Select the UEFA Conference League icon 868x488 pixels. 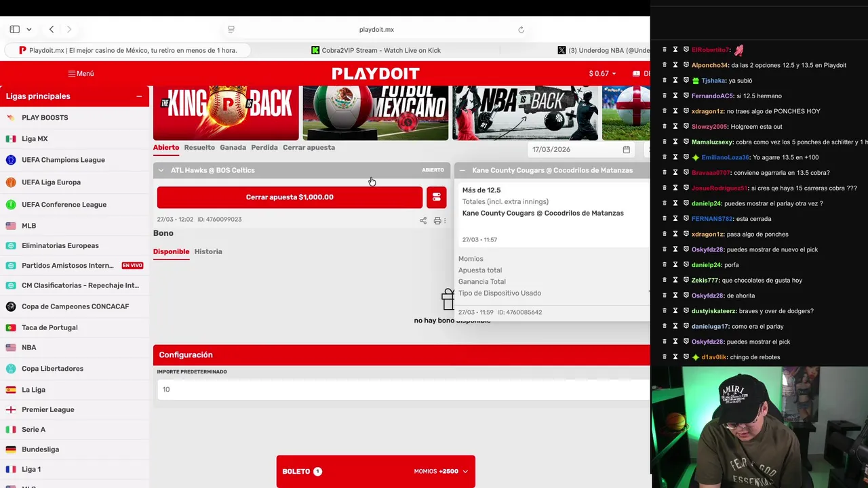(11, 204)
